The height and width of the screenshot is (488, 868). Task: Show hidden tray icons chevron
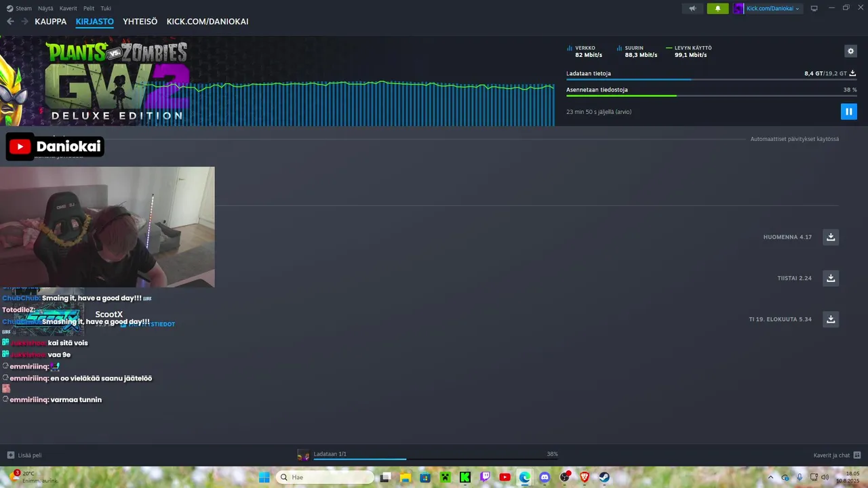[x=770, y=477]
